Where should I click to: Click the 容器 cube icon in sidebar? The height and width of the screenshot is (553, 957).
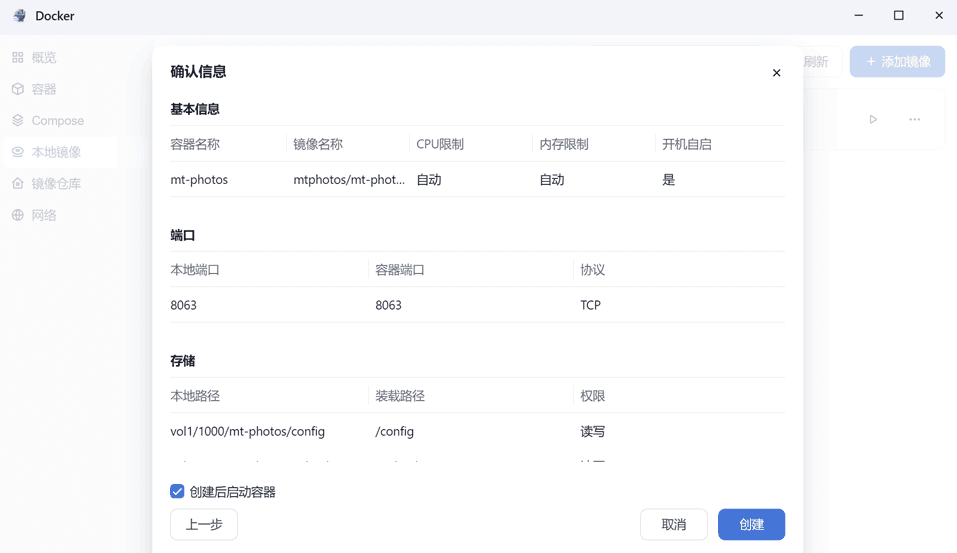(x=18, y=89)
